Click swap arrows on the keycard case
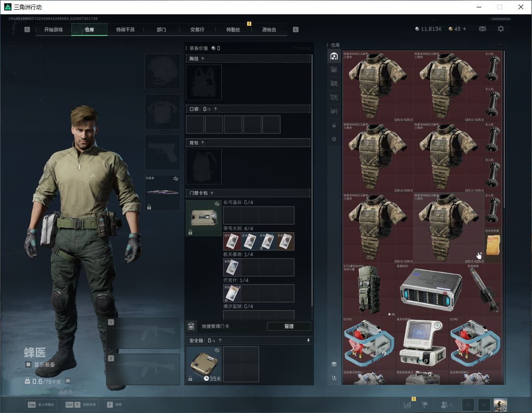Screen dimensions: 532x413 [217, 204]
